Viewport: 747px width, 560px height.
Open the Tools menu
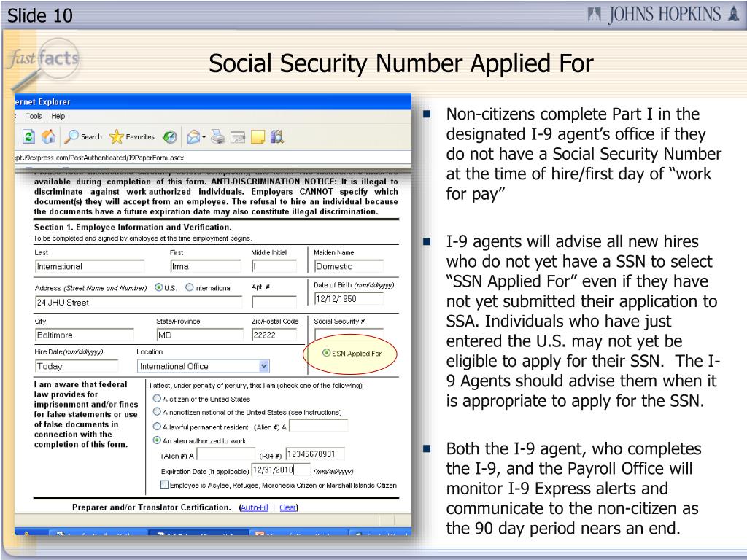click(34, 116)
